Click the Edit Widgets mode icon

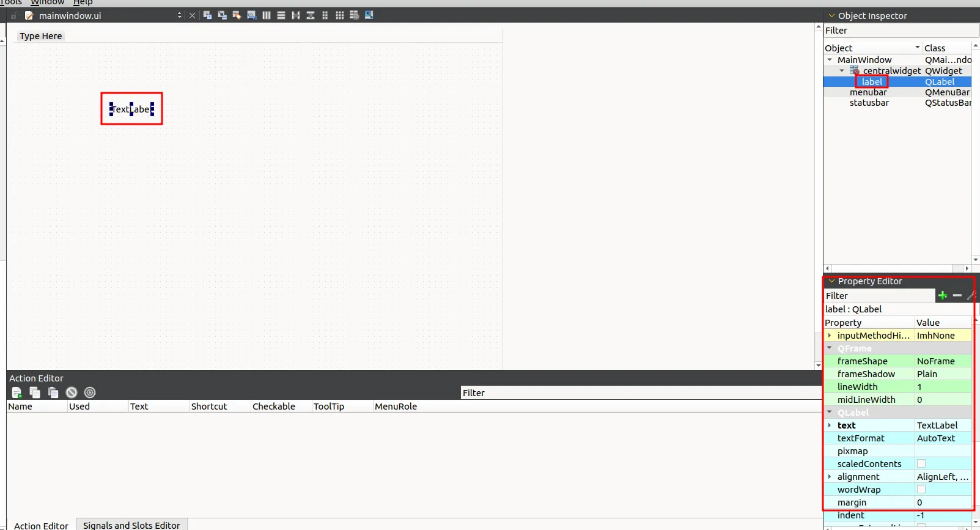tap(207, 15)
